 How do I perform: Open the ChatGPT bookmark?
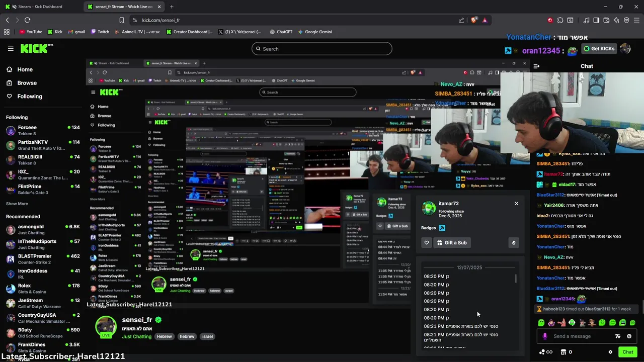tap(281, 32)
